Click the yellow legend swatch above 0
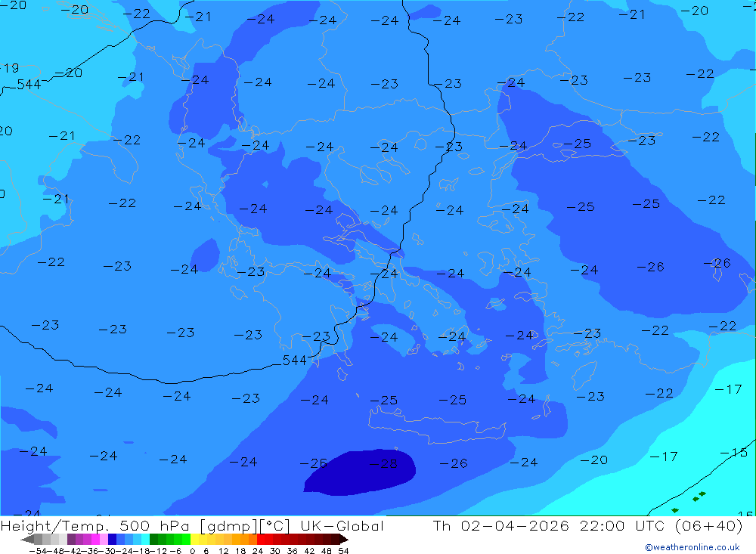Image resolution: width=756 pixels, height=554 pixels. (x=194, y=539)
